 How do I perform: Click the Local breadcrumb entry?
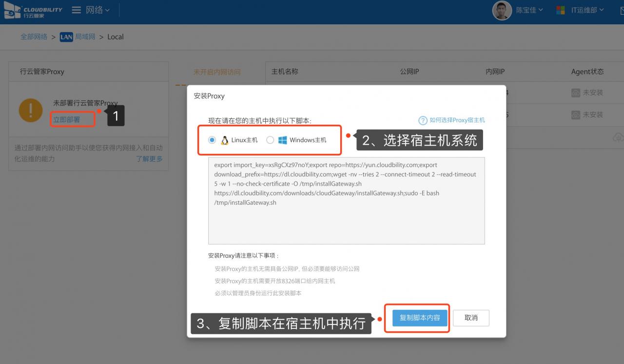click(116, 37)
